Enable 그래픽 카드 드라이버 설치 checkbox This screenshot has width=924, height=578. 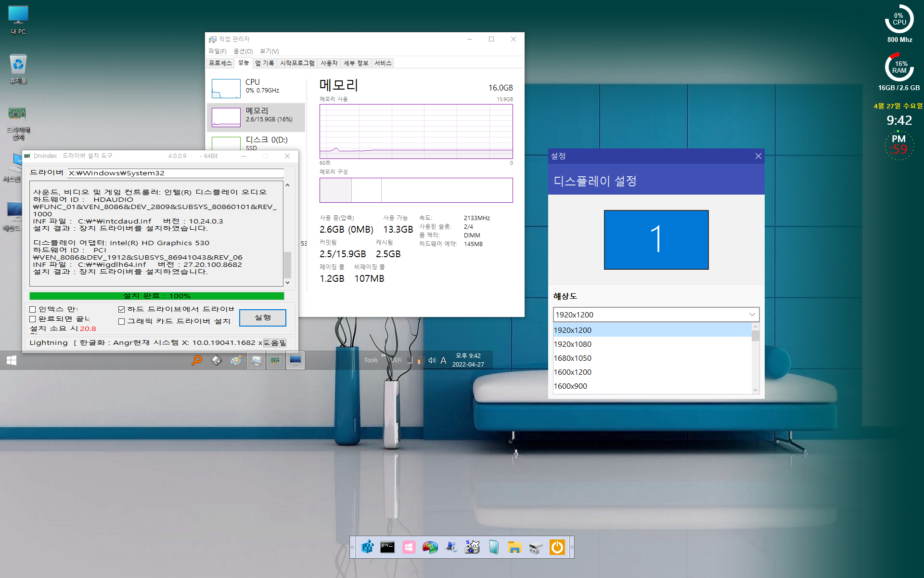[121, 321]
